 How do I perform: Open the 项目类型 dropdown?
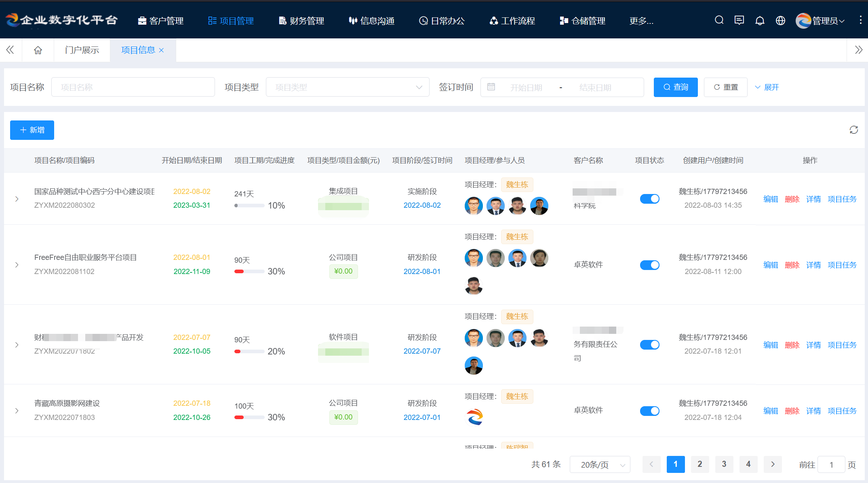tap(348, 87)
